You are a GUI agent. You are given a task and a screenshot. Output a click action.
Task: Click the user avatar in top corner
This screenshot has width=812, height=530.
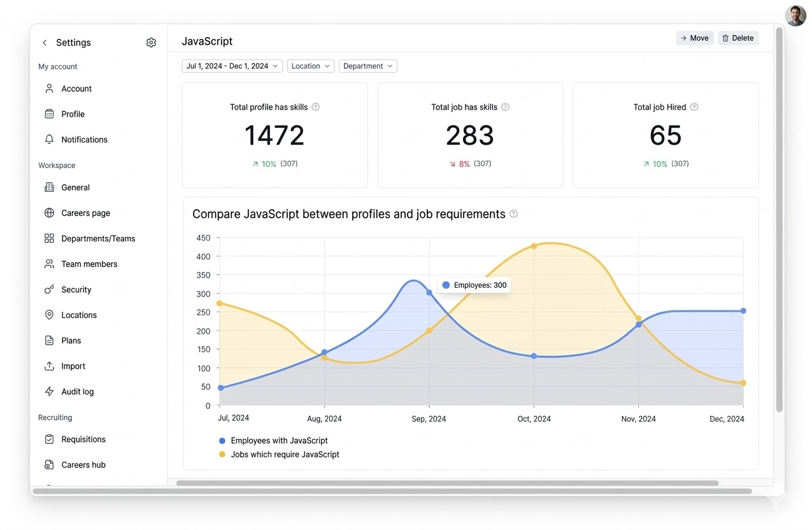(x=795, y=16)
